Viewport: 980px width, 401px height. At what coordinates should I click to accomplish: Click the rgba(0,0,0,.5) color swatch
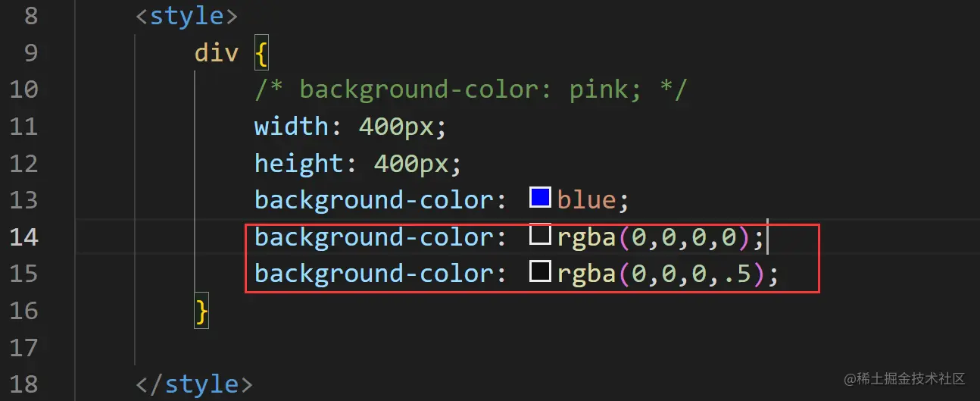point(540,271)
